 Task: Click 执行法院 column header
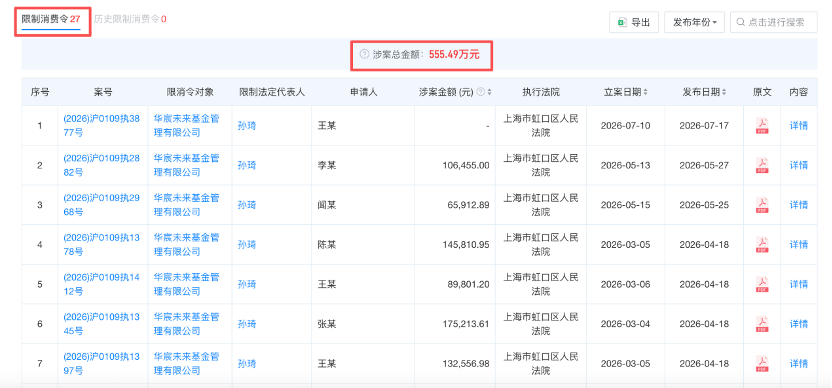click(x=541, y=92)
